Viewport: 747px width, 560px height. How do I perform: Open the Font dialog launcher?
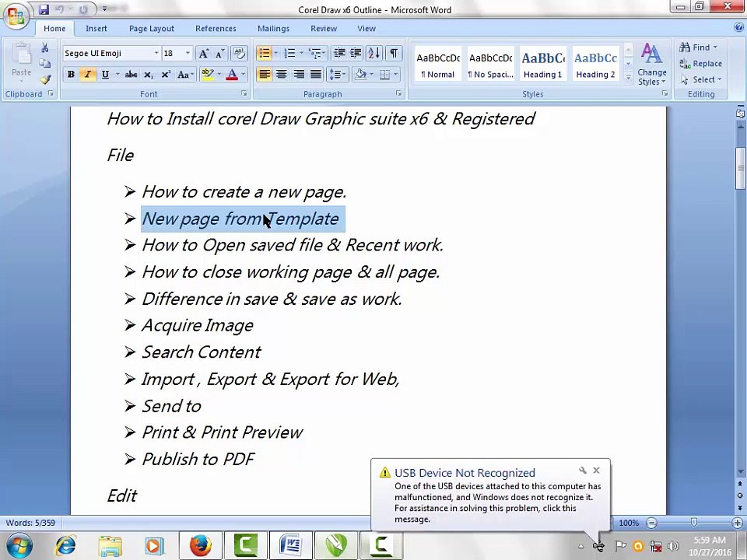pyautogui.click(x=244, y=94)
